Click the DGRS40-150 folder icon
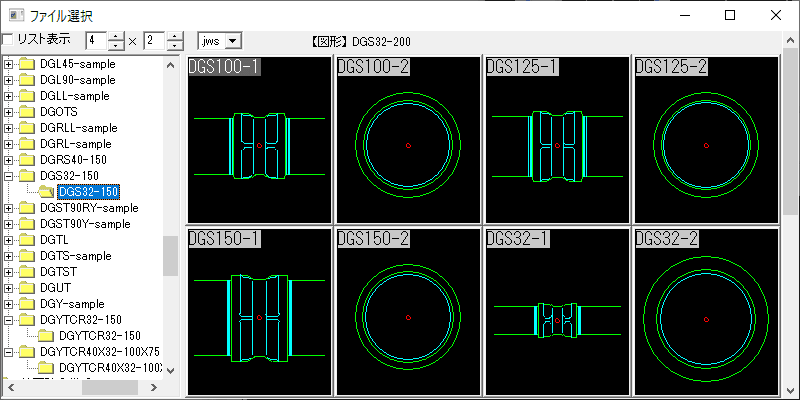 pyautogui.click(x=26, y=160)
